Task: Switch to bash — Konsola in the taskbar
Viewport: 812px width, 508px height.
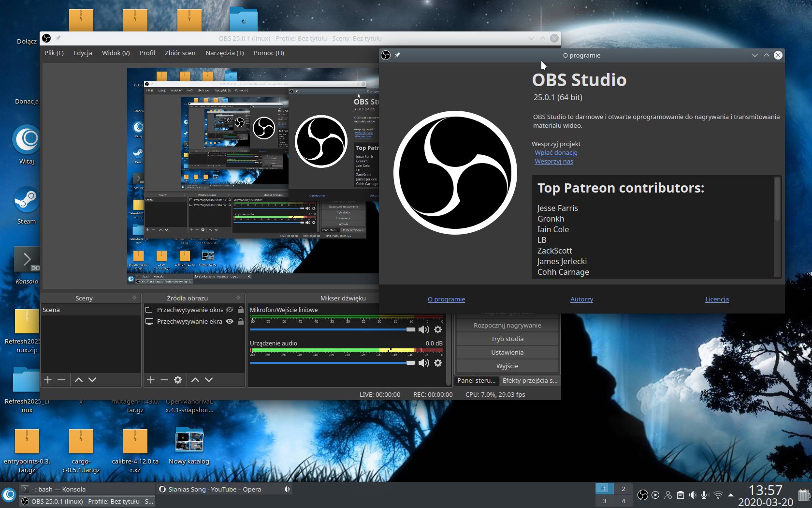Action: [x=87, y=489]
